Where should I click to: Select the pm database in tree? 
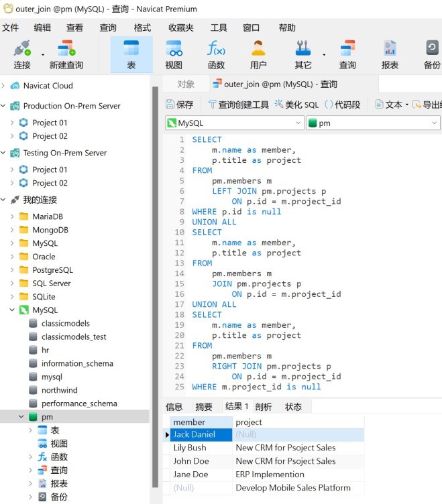pyautogui.click(x=47, y=417)
